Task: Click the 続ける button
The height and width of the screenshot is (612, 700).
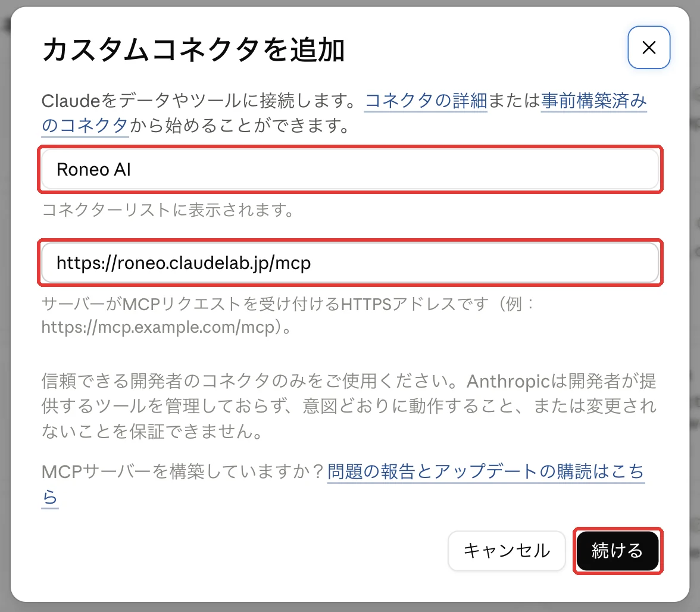Action: pyautogui.click(x=617, y=551)
